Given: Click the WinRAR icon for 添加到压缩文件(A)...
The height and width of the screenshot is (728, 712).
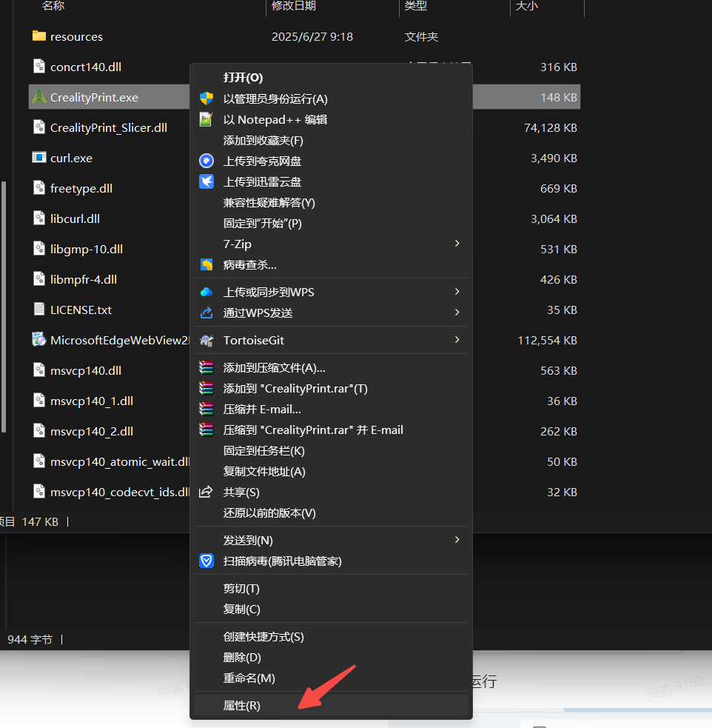Looking at the screenshot, I should (x=206, y=368).
